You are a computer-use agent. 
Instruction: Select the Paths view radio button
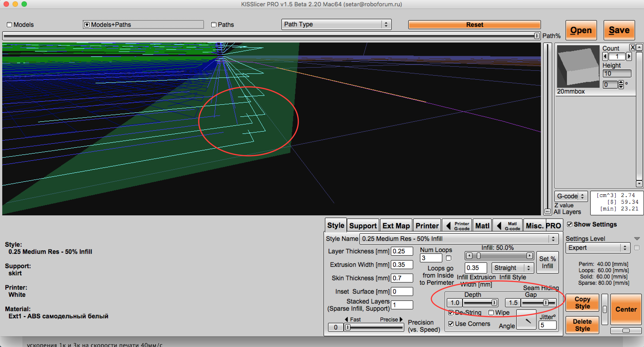point(214,25)
